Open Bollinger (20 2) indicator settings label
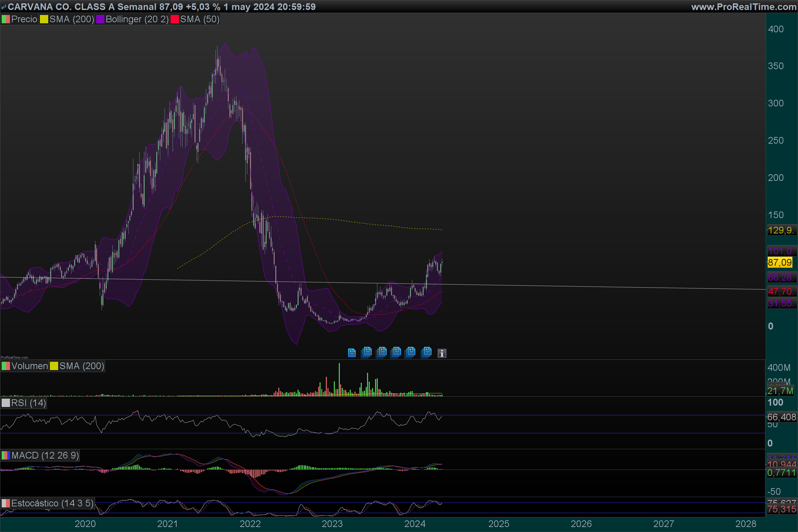 137,19
